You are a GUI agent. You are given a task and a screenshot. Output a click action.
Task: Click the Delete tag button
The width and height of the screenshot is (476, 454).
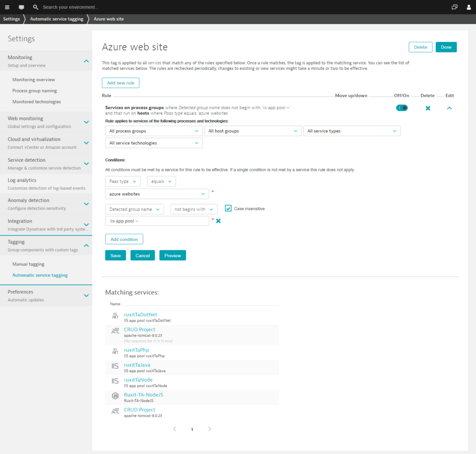pos(420,47)
